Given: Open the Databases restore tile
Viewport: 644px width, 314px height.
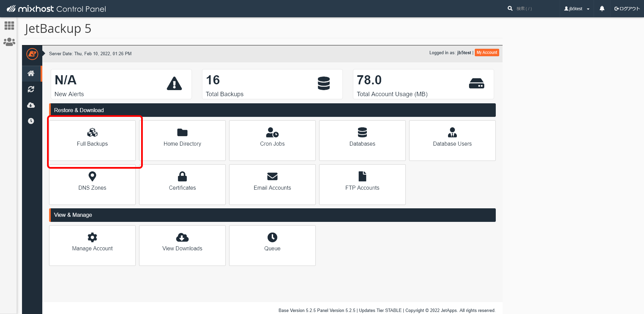Looking at the screenshot, I should click(x=362, y=141).
